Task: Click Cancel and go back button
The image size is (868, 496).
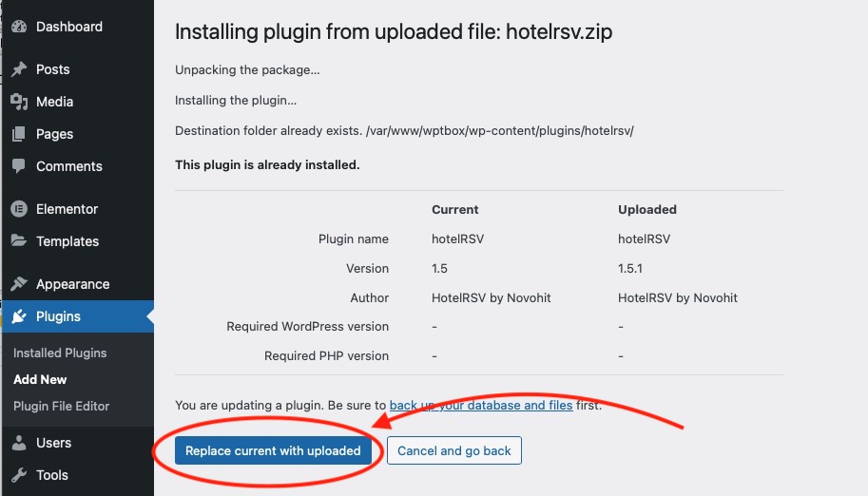Action: [454, 450]
